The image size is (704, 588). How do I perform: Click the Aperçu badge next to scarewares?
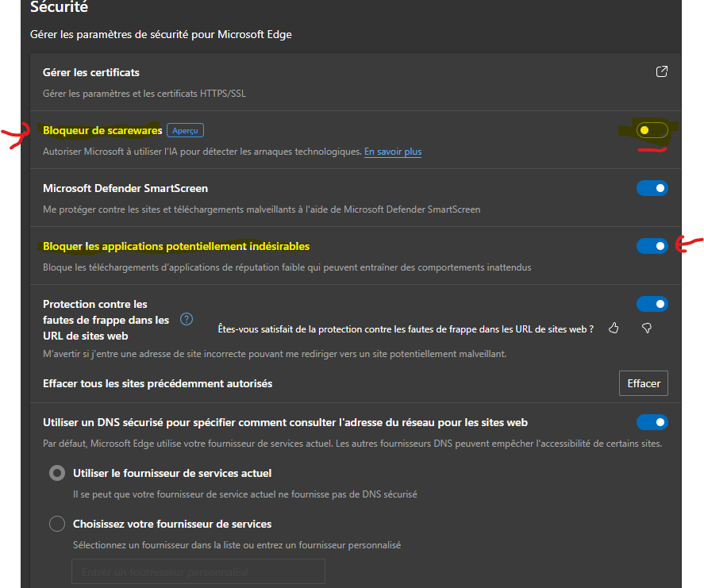tap(186, 130)
